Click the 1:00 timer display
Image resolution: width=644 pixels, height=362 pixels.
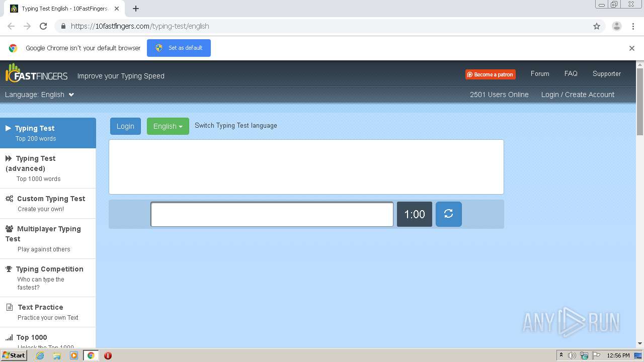click(415, 214)
